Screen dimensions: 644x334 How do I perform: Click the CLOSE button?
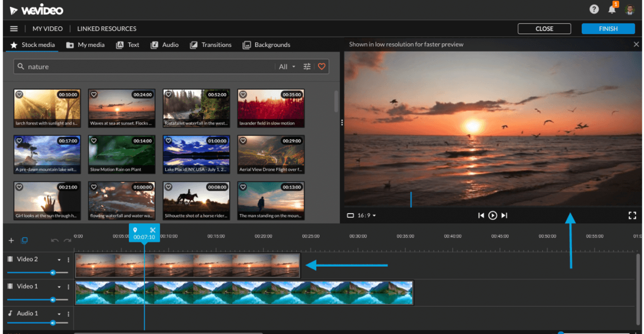coord(544,29)
